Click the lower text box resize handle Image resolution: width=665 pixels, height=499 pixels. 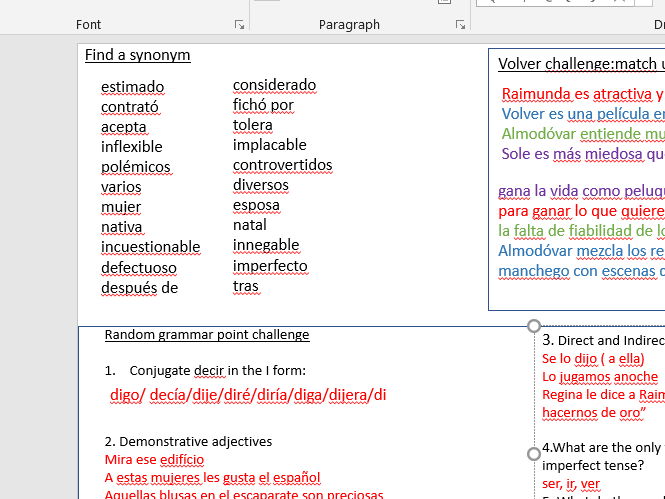[534, 454]
